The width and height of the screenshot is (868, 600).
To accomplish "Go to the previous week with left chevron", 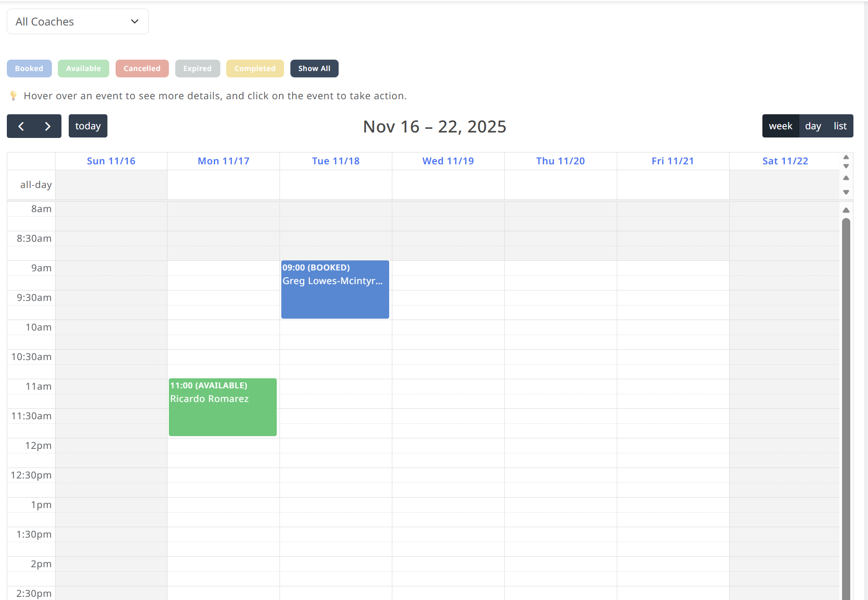I will [x=21, y=126].
